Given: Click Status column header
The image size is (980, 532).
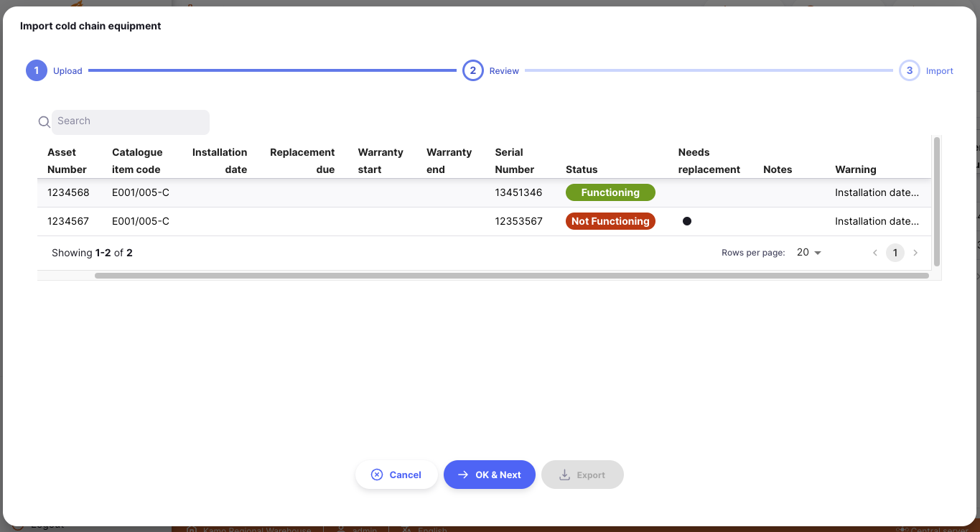Looking at the screenshot, I should (582, 169).
